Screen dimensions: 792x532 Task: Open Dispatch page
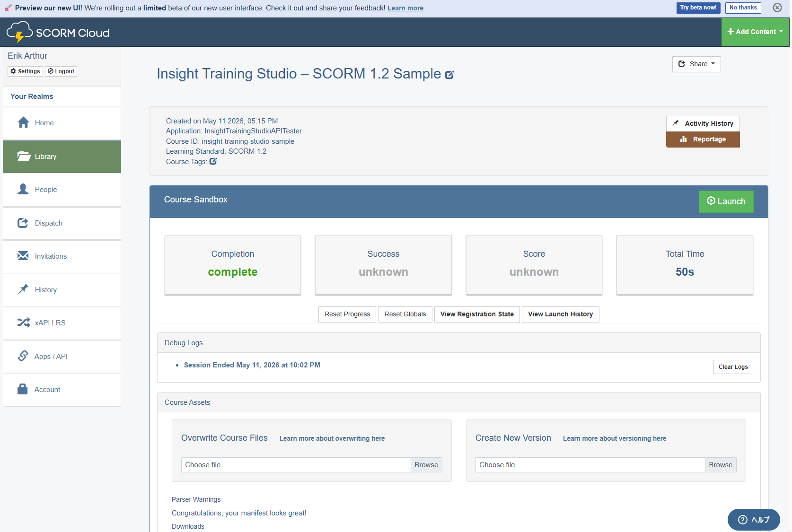click(x=62, y=223)
